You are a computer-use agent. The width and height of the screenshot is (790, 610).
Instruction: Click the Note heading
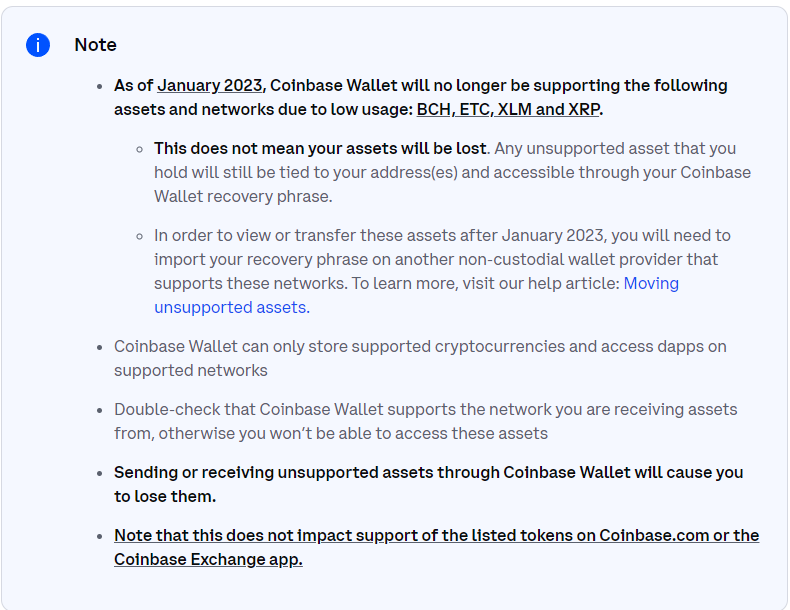[x=95, y=45]
